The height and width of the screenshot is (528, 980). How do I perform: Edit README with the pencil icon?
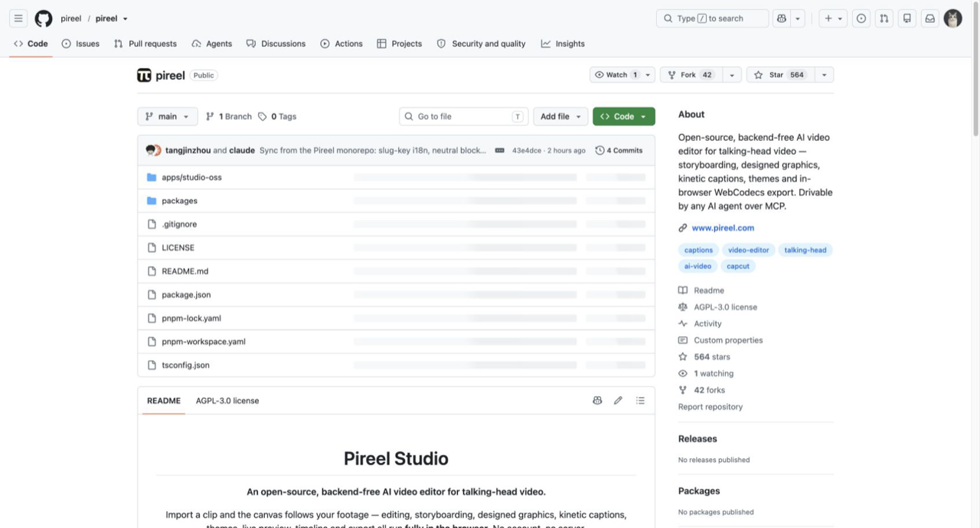click(x=618, y=400)
